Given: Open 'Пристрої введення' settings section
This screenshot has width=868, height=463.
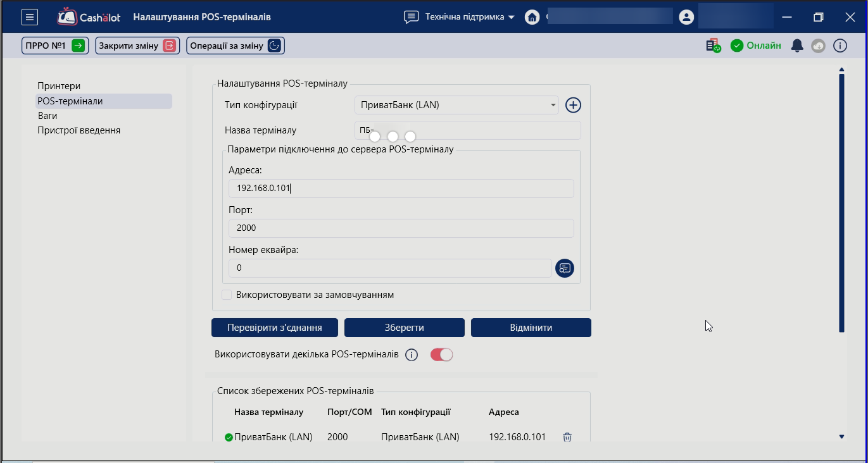Looking at the screenshot, I should [x=79, y=130].
